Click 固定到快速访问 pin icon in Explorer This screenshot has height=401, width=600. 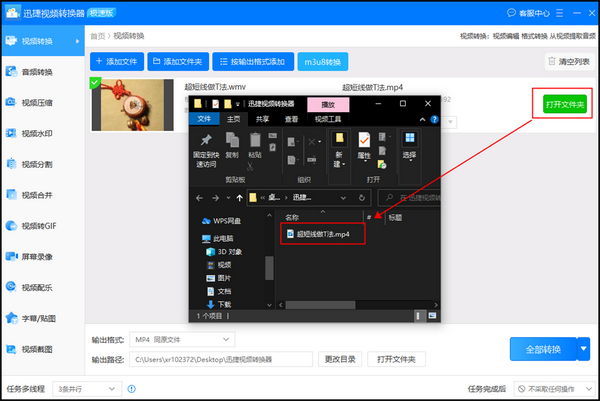click(206, 144)
